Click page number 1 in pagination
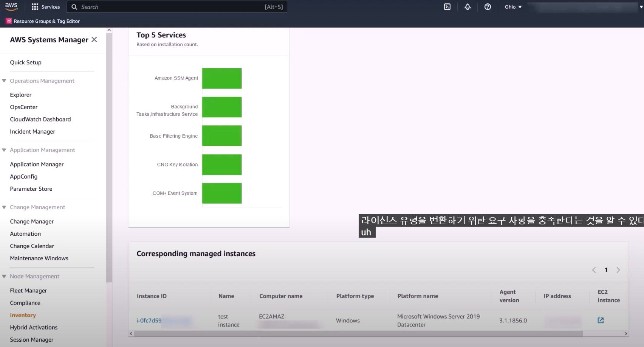This screenshot has width=644, height=347. point(606,270)
